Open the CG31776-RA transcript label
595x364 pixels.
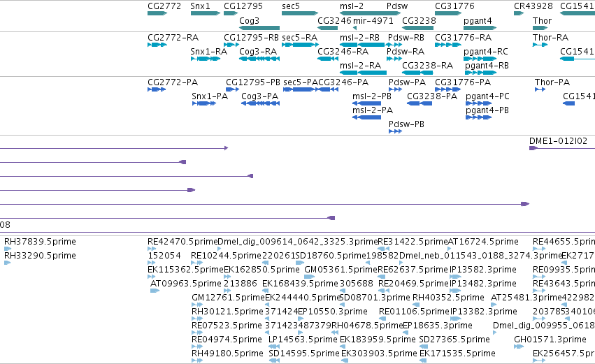coord(463,38)
